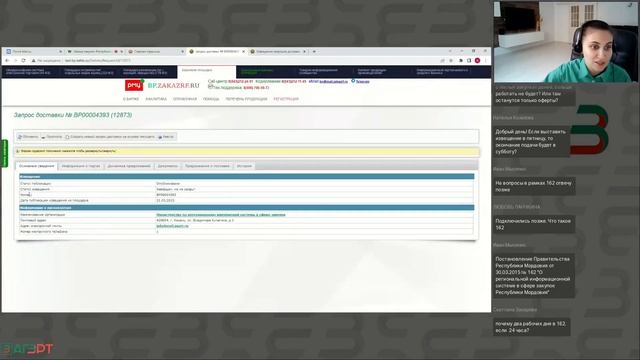Viewport: 640px width, 360px height.
Task: Click the postal address value with Казань
Action: coord(195,220)
